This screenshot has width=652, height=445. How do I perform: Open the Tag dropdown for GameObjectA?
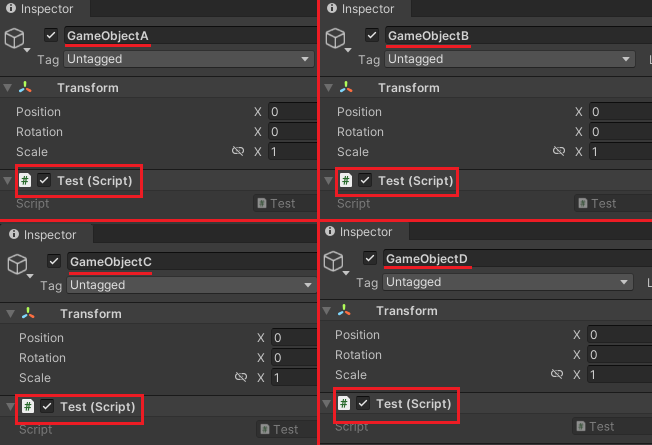(188, 59)
